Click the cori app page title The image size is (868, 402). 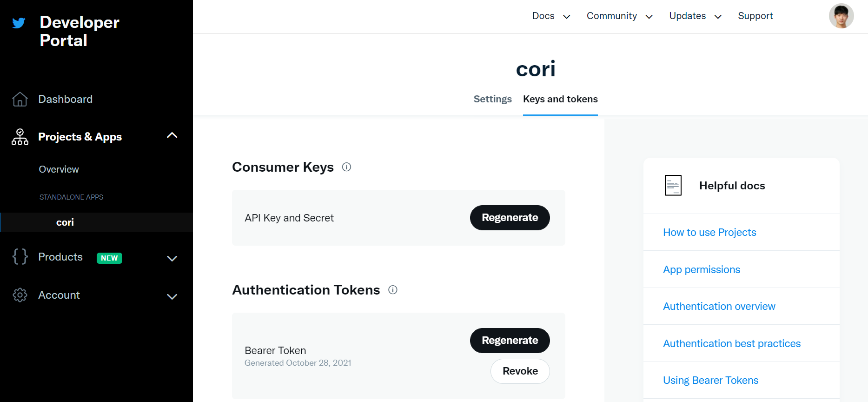(x=536, y=69)
